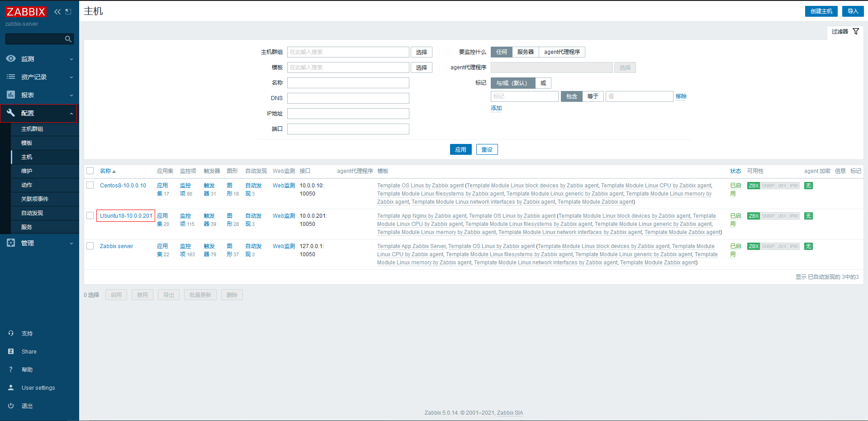Viewport: 868px width, 421px height.
Task: Click JMX badge in Ubuntu18-10.0.0.201 row
Action: point(782,216)
